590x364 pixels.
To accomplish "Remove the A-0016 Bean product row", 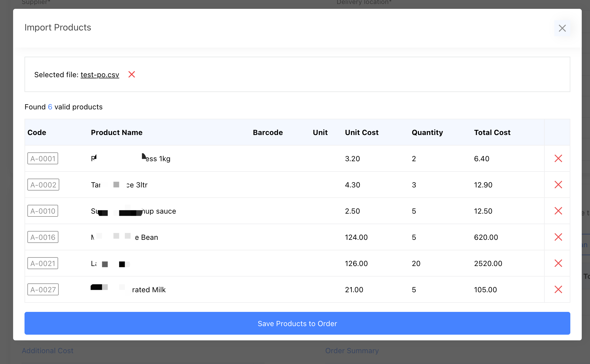I will click(558, 237).
